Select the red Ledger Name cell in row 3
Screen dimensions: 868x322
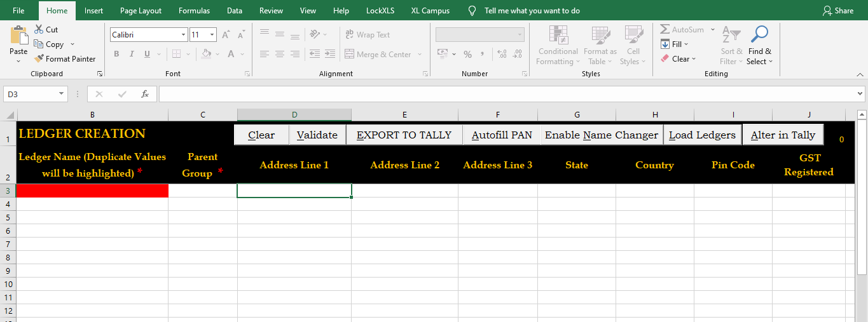[x=92, y=191]
